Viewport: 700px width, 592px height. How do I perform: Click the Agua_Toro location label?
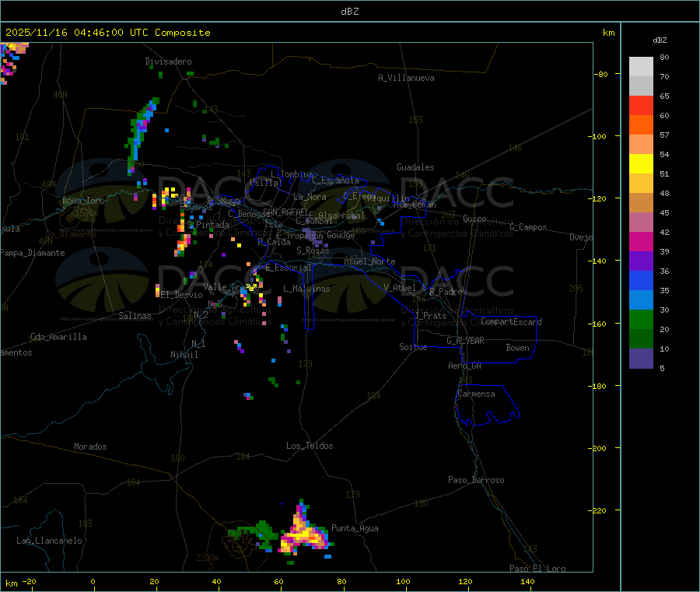click(83, 201)
